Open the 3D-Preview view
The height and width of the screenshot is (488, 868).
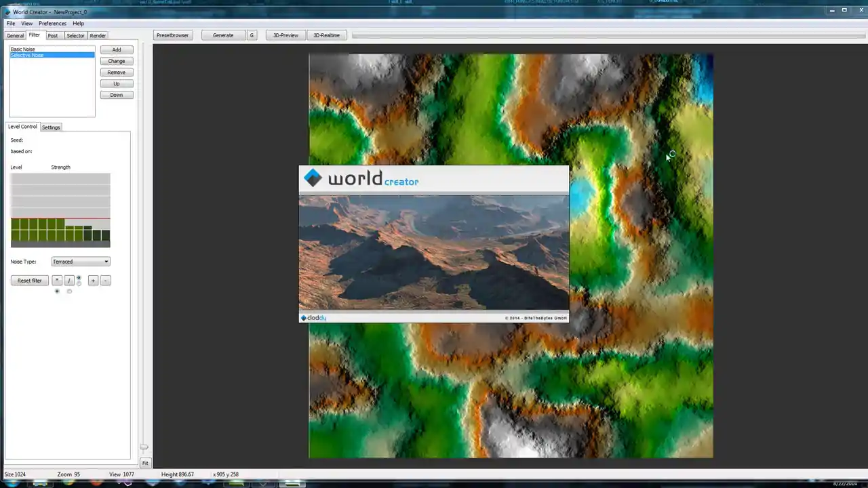[x=285, y=35]
